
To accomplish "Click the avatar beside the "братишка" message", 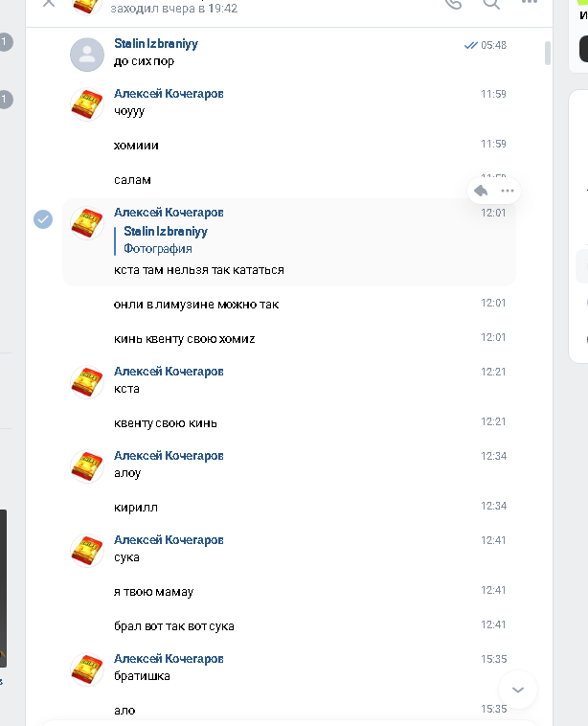I will (x=87, y=669).
